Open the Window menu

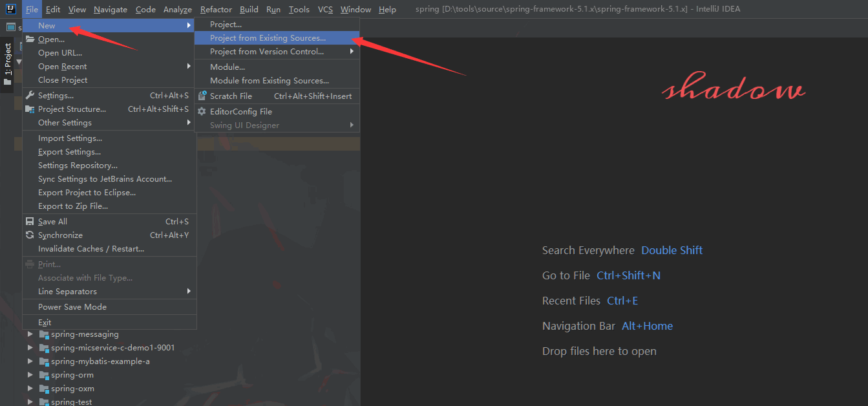[355, 9]
